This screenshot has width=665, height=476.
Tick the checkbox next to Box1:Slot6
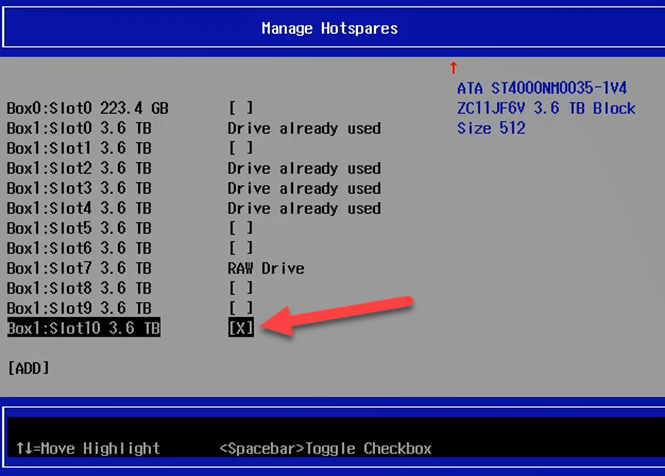(240, 248)
